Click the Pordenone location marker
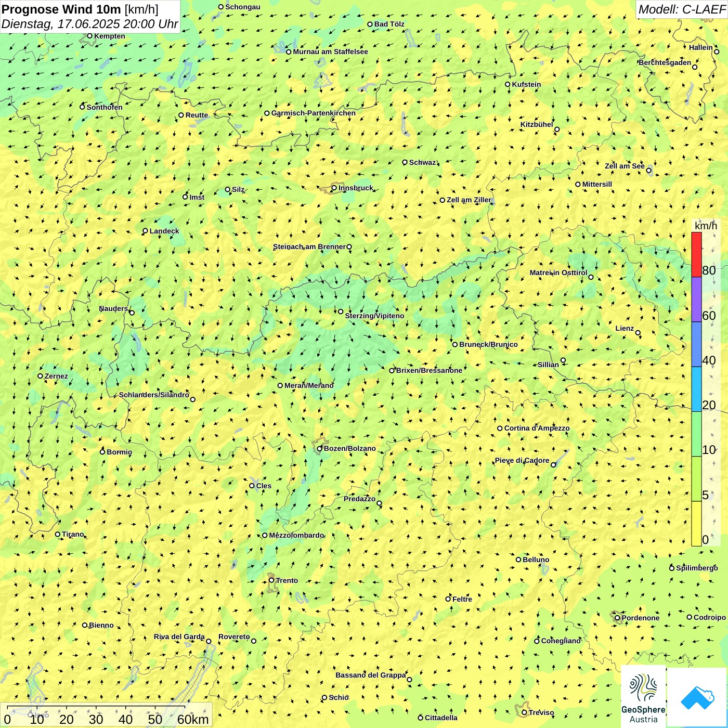728x728 pixels. [617, 618]
